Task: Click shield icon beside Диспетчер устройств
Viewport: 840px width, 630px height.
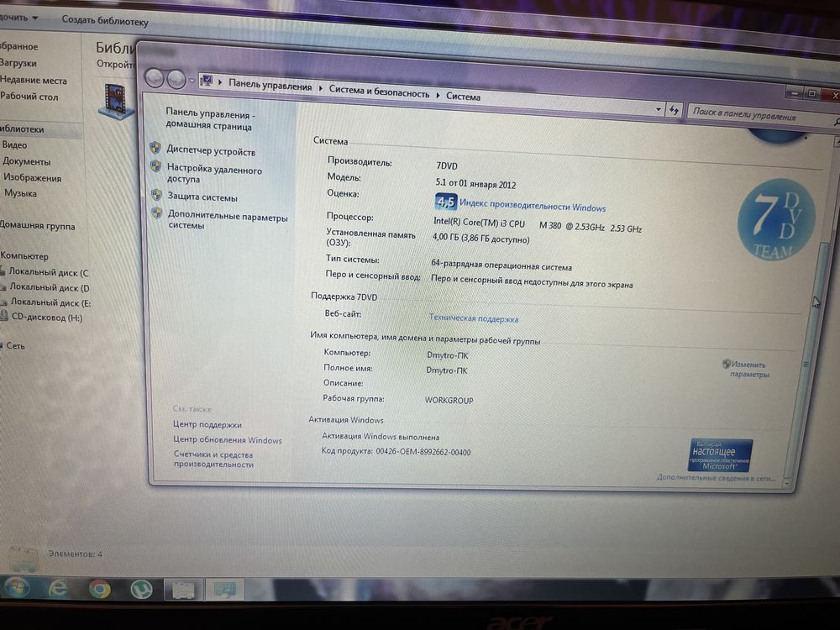Action: 155,149
